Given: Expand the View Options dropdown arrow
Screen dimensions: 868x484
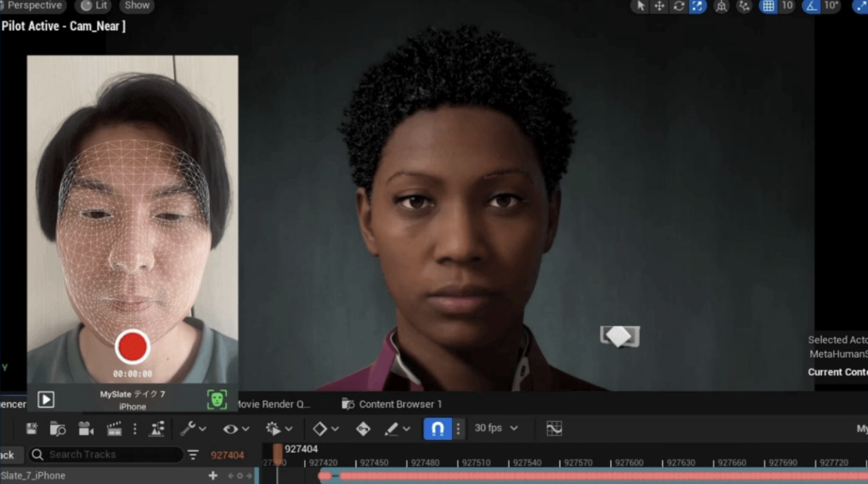Looking at the screenshot, I should click(x=245, y=429).
